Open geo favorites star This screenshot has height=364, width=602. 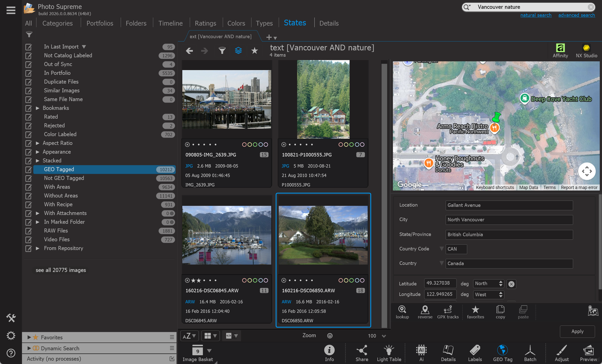(x=475, y=312)
